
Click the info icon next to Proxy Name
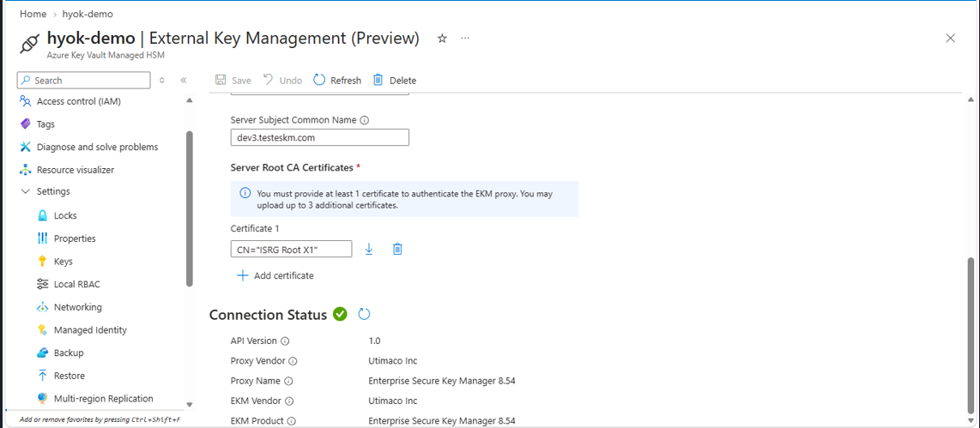pos(288,381)
